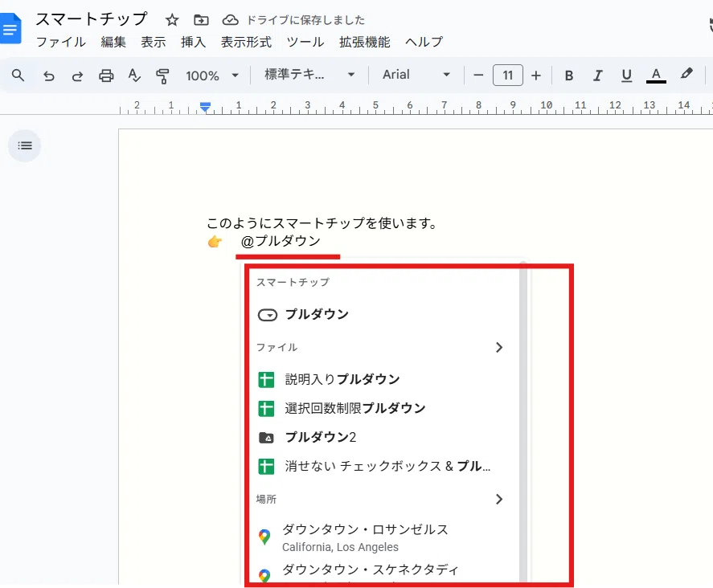
Task: Click the document title スマートチップ
Action: pyautogui.click(x=92, y=19)
